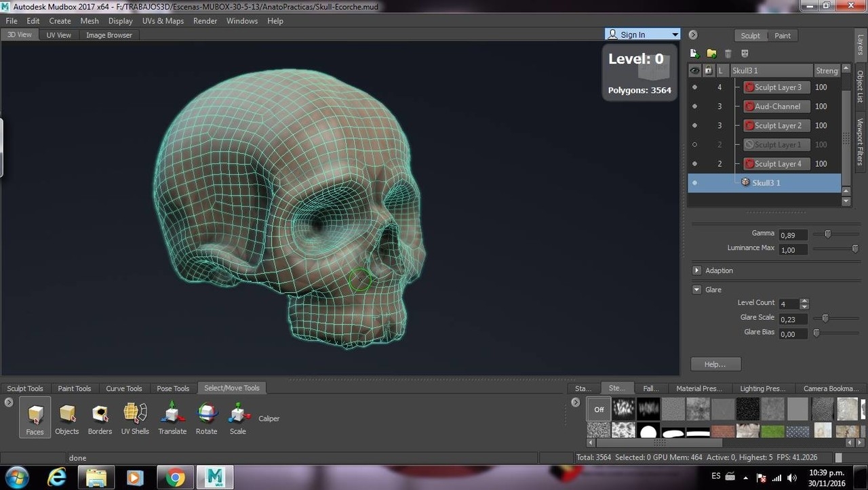Open Internet Explorer from taskbar
Screen dimensions: 868x490
point(57,478)
